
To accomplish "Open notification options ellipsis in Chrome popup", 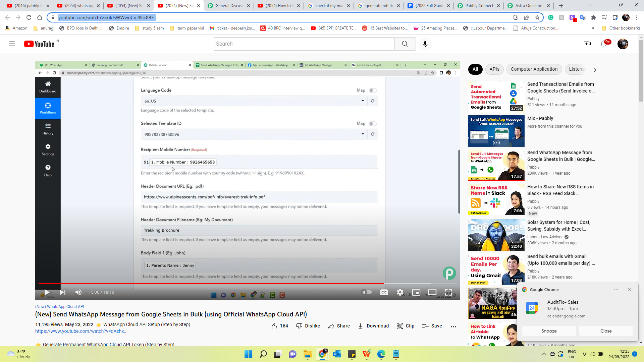I will coord(616,290).
